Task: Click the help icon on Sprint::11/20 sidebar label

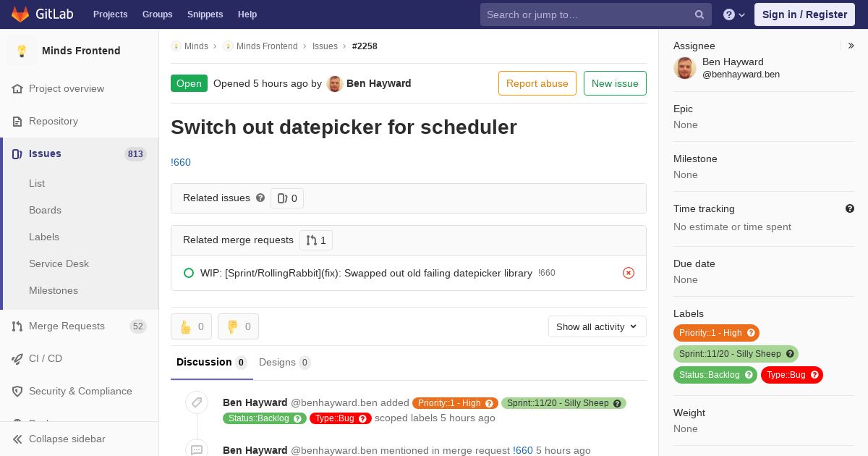Action: tap(790, 354)
